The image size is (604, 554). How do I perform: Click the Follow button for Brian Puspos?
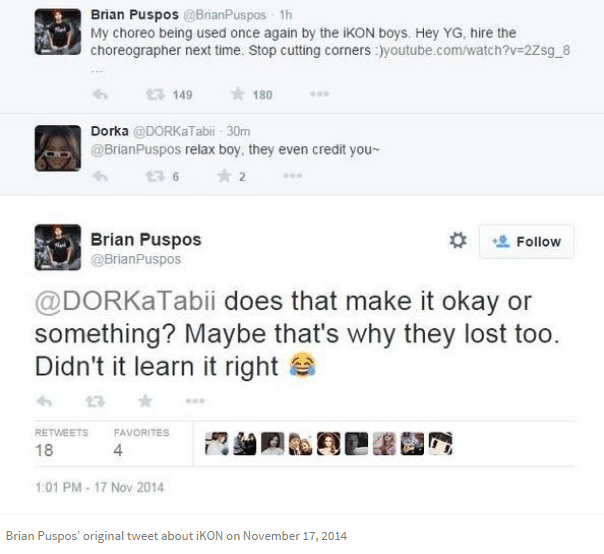[527, 241]
